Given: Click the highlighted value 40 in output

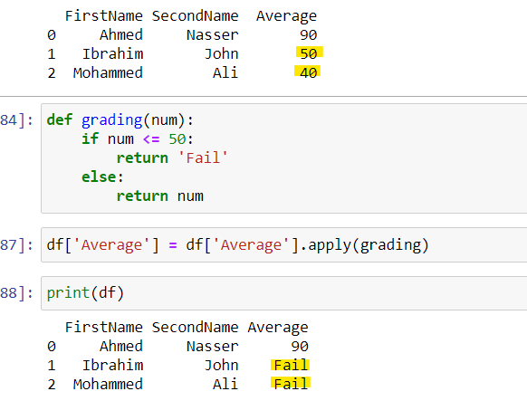Looking at the screenshot, I should [x=308, y=72].
